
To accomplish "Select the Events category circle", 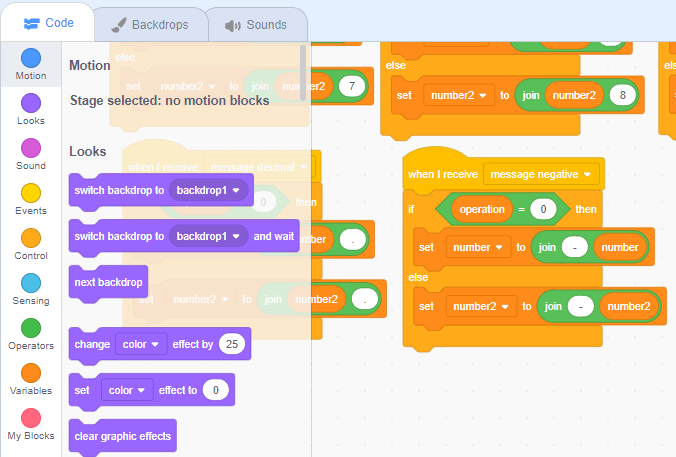I will pos(31,193).
